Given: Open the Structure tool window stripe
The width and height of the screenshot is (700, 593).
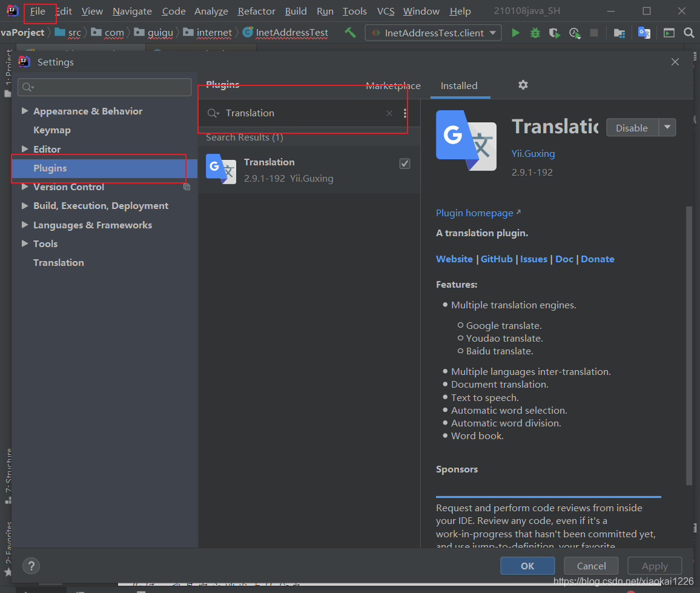Looking at the screenshot, I should click(8, 476).
